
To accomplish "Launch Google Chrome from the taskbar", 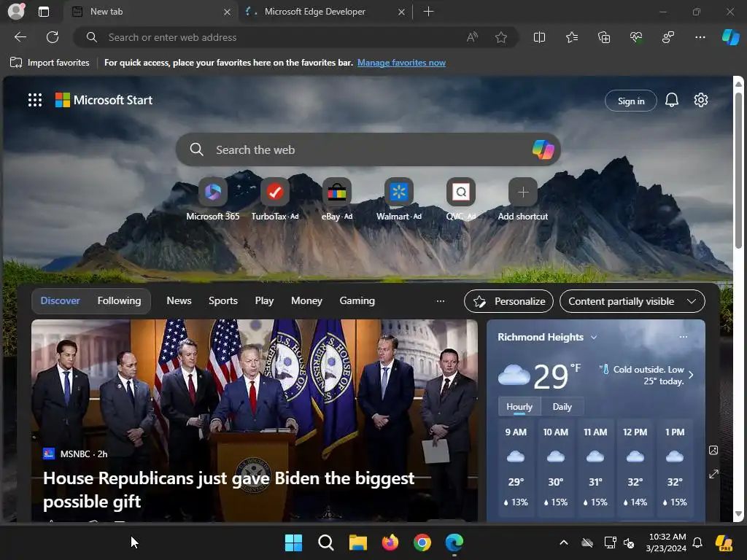I will [422, 542].
